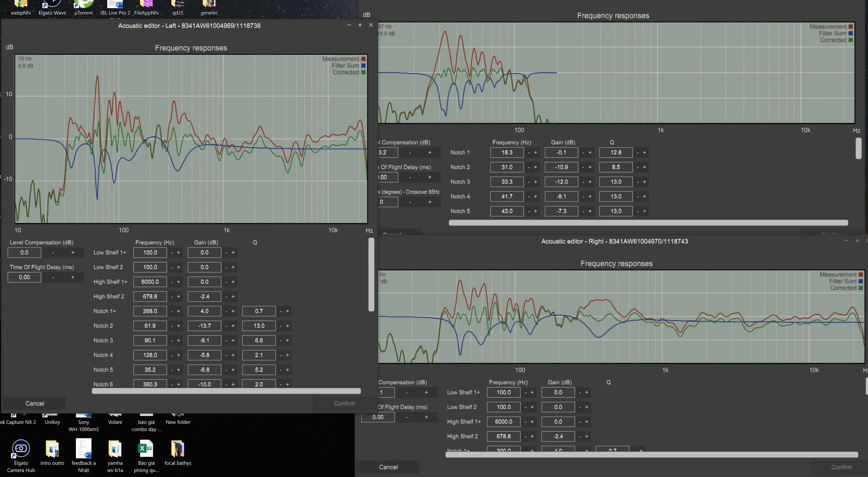
Task: Click the Left editor vertical scrollbar
Action: click(x=371, y=275)
